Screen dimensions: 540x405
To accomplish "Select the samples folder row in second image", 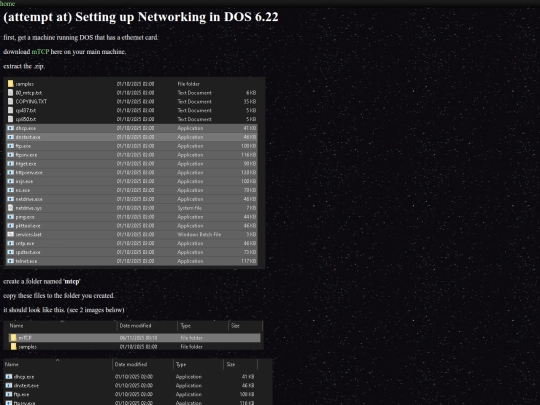I will [135, 346].
